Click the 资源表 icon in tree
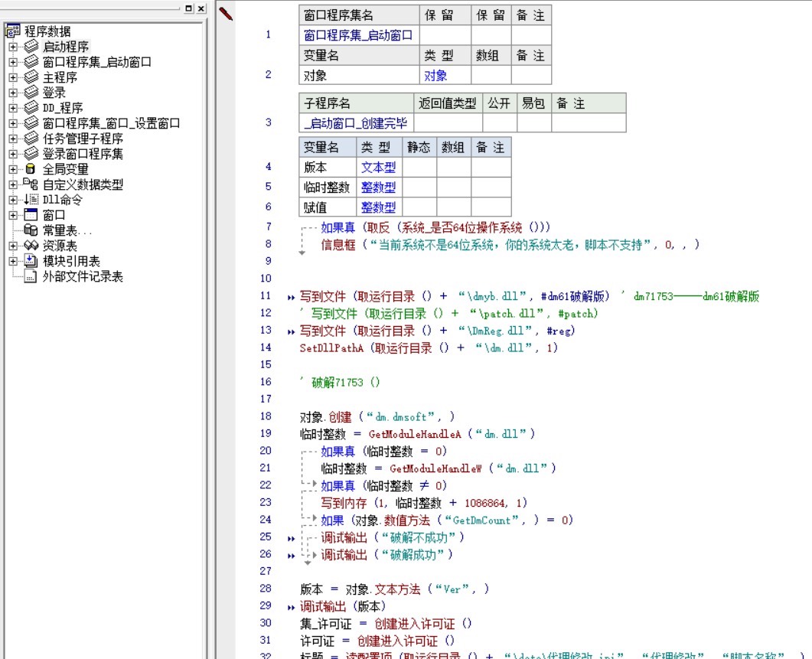The width and height of the screenshot is (812, 659). click(31, 245)
